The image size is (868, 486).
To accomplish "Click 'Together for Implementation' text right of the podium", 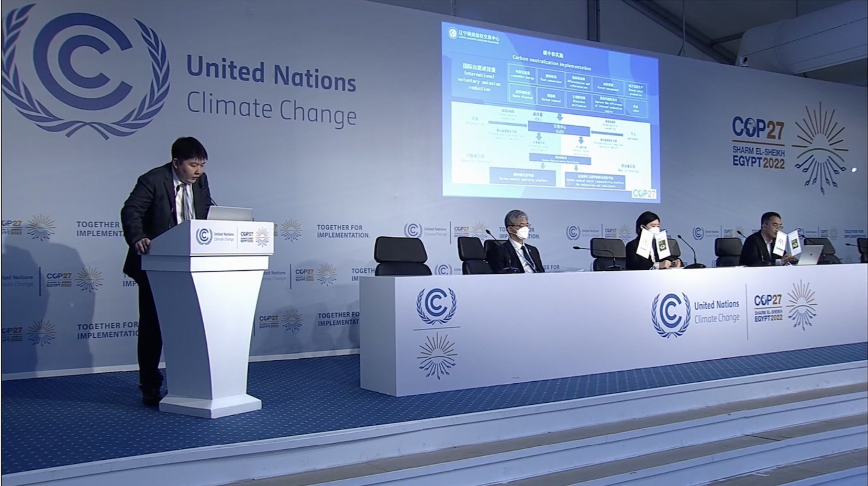I will [343, 231].
